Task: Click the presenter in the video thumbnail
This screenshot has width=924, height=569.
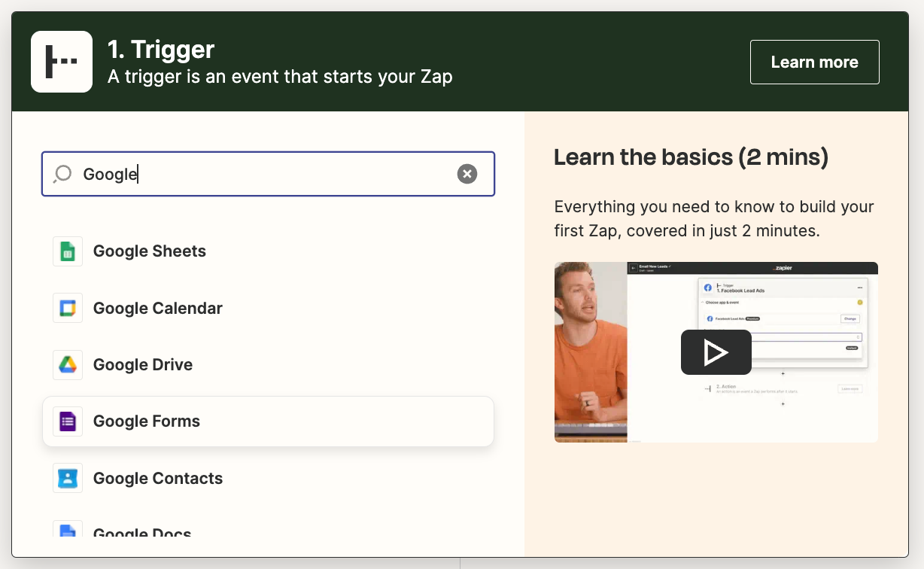Action: [591, 352]
